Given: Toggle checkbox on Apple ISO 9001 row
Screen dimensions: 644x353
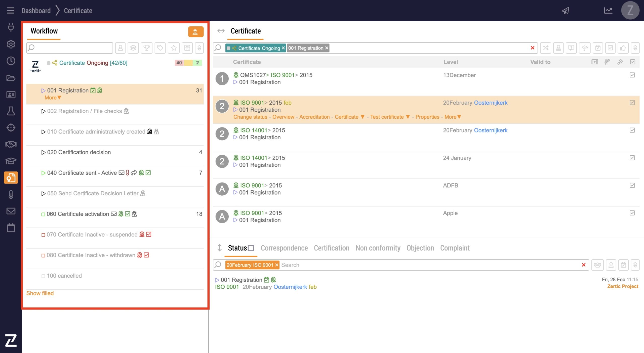Looking at the screenshot, I should (632, 213).
